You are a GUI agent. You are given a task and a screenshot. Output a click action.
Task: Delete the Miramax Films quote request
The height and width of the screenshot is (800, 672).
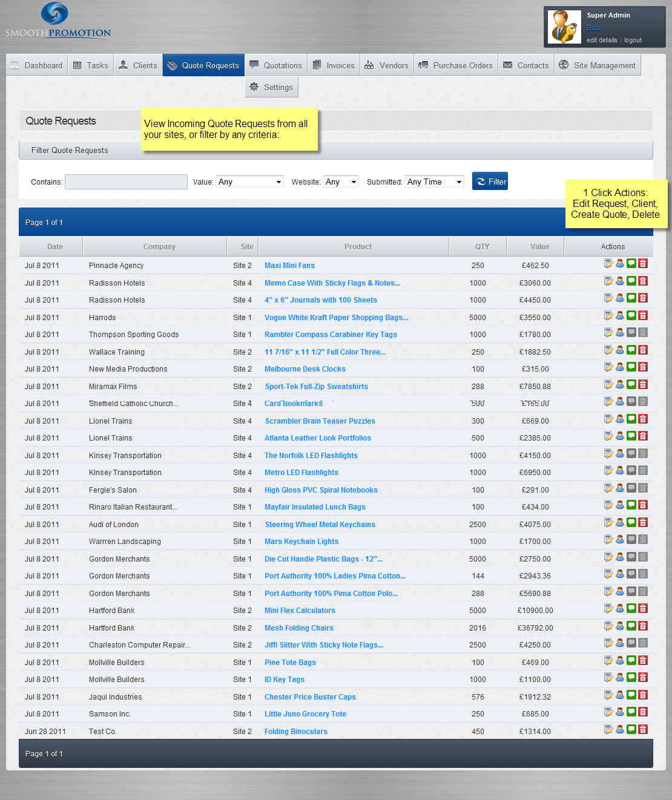pos(643,384)
